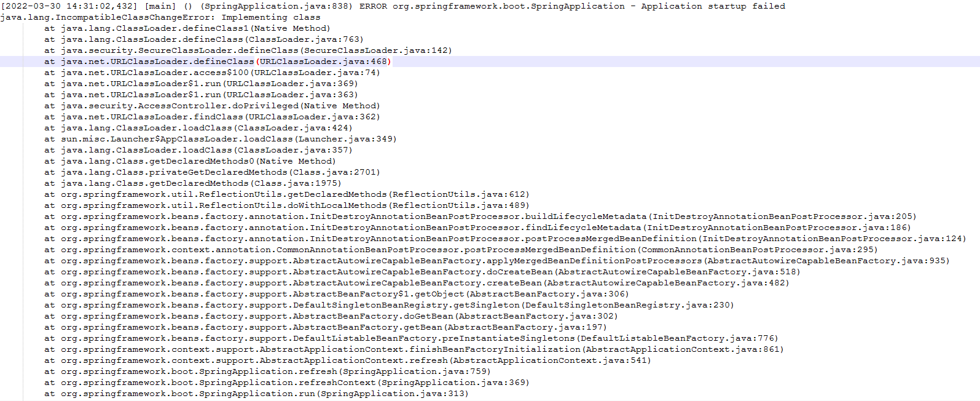The image size is (980, 401).
Task: Click the AbstractApplicationContext.refresh line
Action: click(348, 360)
